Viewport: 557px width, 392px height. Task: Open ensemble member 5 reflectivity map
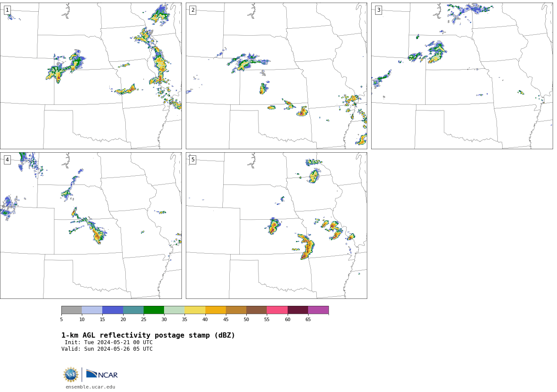point(276,225)
